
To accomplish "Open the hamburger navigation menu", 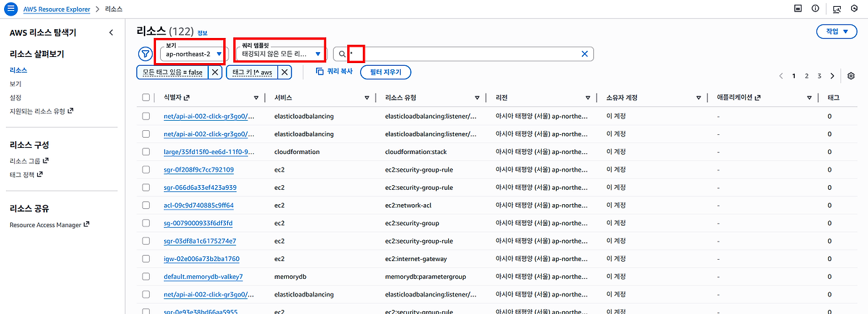I will coord(10,9).
